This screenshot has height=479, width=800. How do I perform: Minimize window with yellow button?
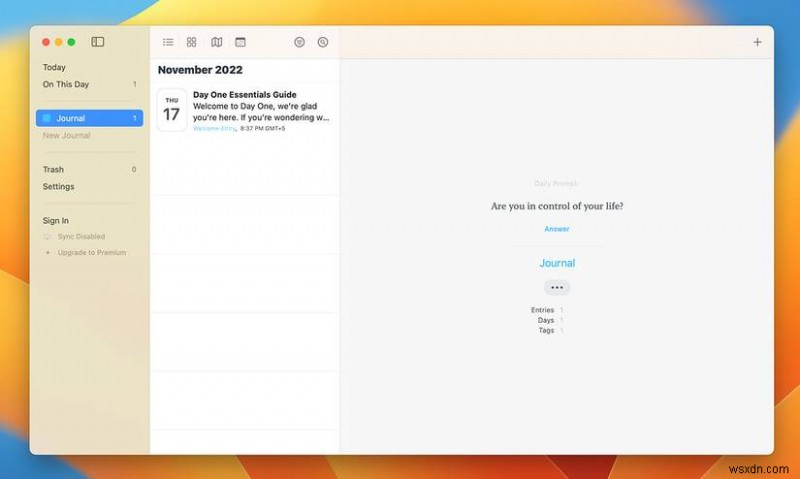(x=59, y=42)
